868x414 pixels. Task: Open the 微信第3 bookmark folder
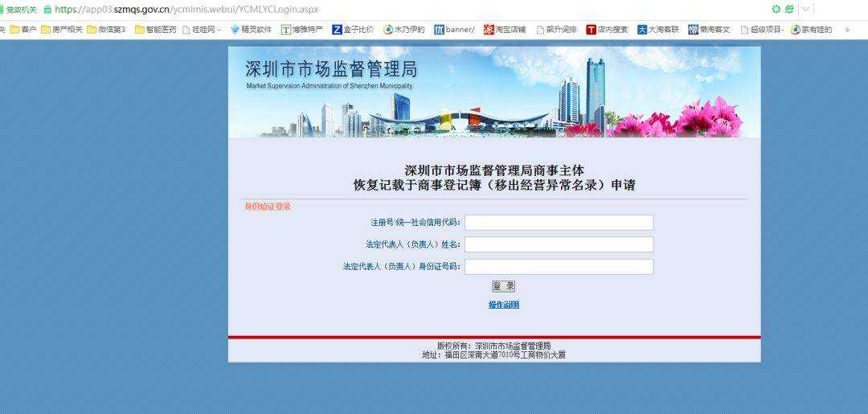107,30
